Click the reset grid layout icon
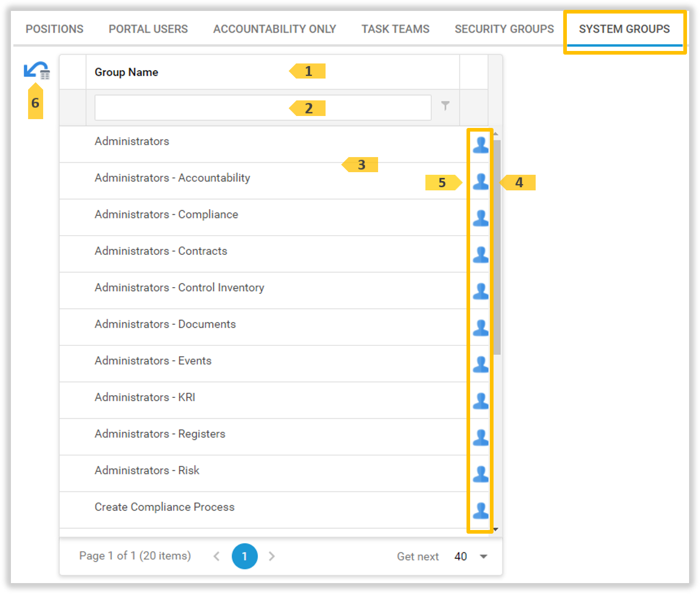 tap(36, 71)
